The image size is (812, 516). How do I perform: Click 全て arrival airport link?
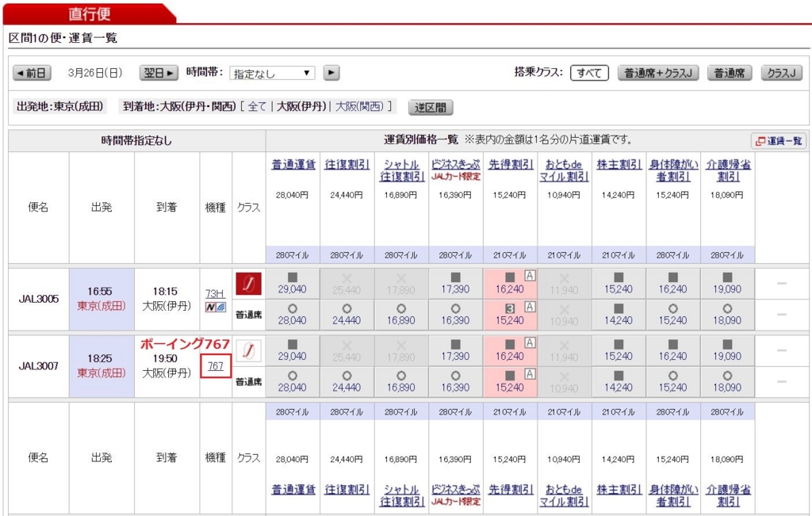pyautogui.click(x=258, y=107)
